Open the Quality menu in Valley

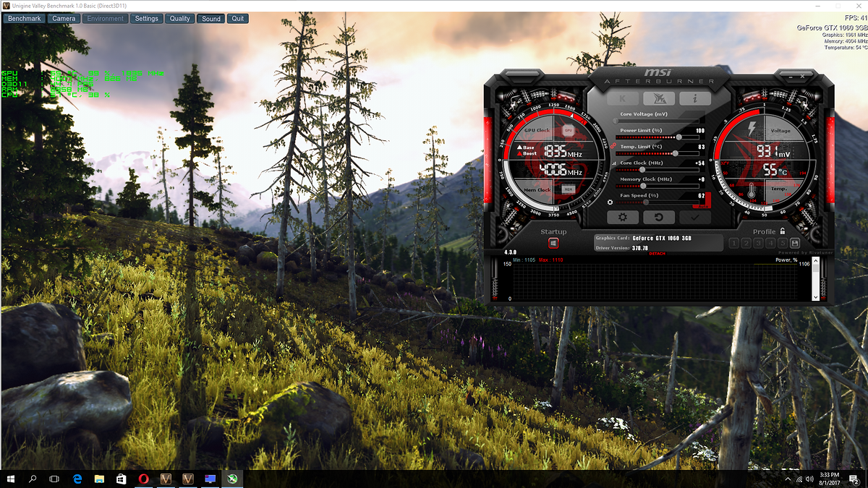180,19
